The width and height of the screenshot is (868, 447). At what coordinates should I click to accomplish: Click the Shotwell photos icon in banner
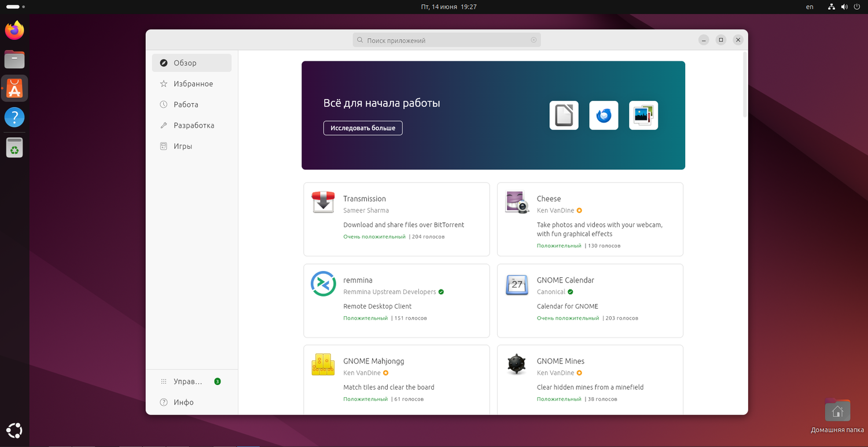click(643, 115)
